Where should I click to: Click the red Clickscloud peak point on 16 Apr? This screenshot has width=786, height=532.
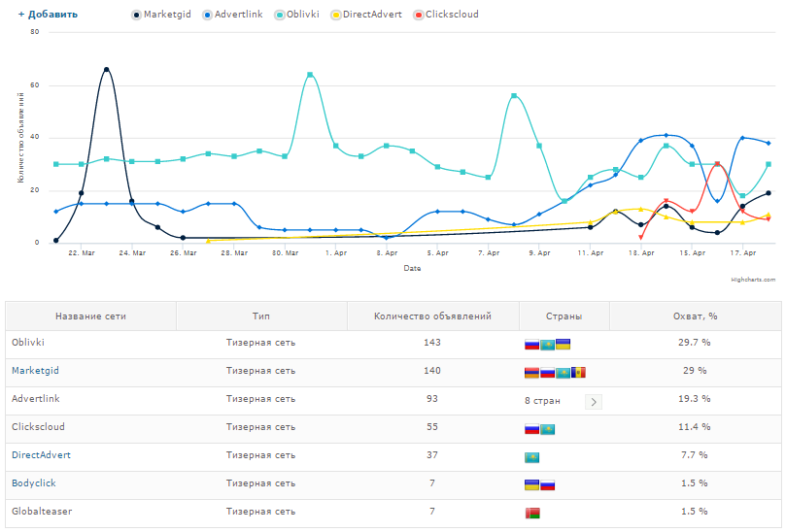(x=717, y=164)
